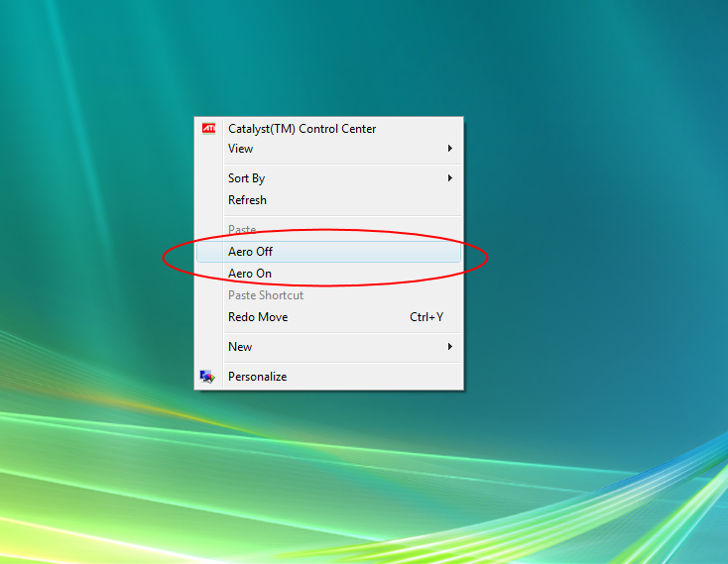The height and width of the screenshot is (564, 728).
Task: Expand the Sort By submenu arrow
Action: (450, 178)
